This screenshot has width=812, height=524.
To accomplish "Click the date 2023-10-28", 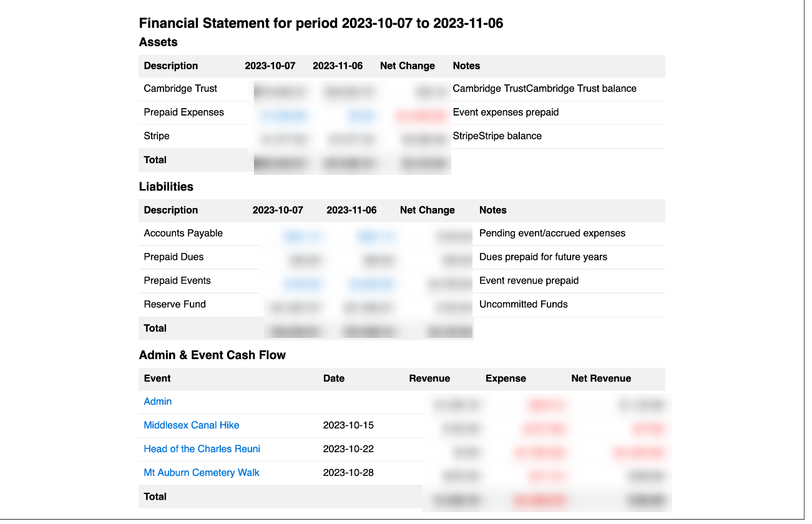I will [348, 473].
